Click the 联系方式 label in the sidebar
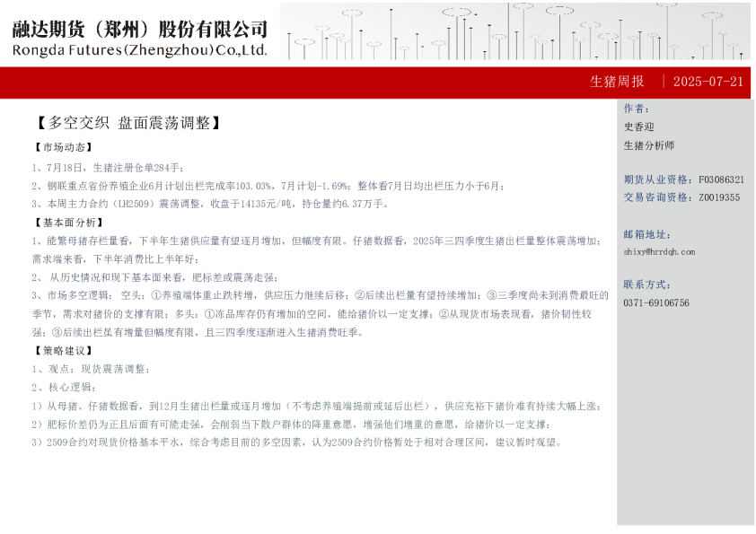The image size is (756, 534). point(646,285)
